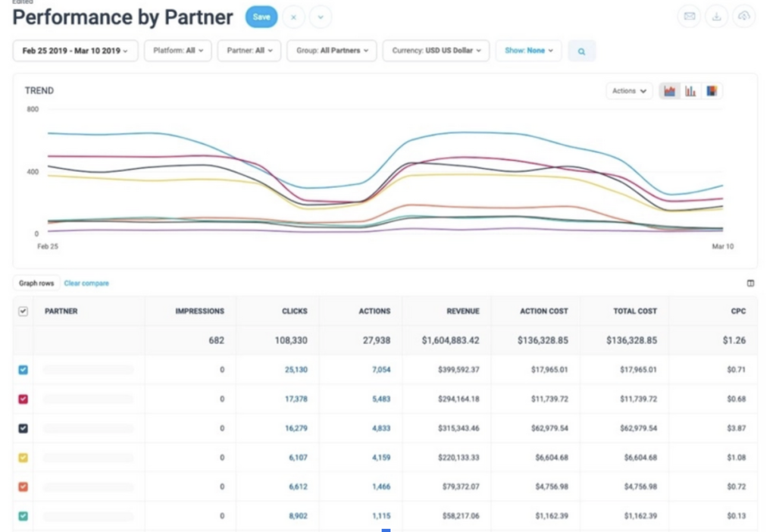The width and height of the screenshot is (776, 532).
Task: Click the $3.87 CPC cell
Action: [737, 428]
